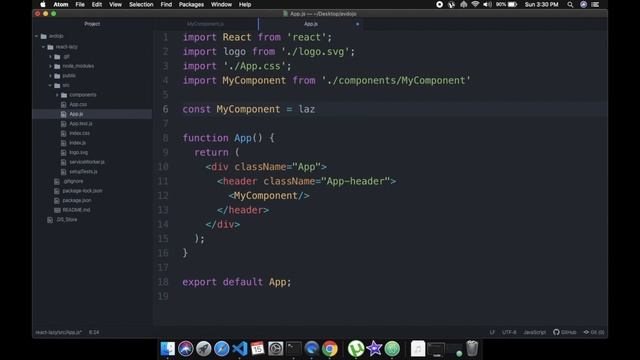Viewport: 640px width, 360px height.
Task: Open uTorrent from the Dock
Action: pos(356,349)
